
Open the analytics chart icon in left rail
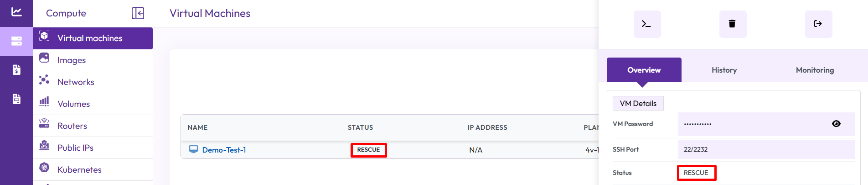click(16, 12)
